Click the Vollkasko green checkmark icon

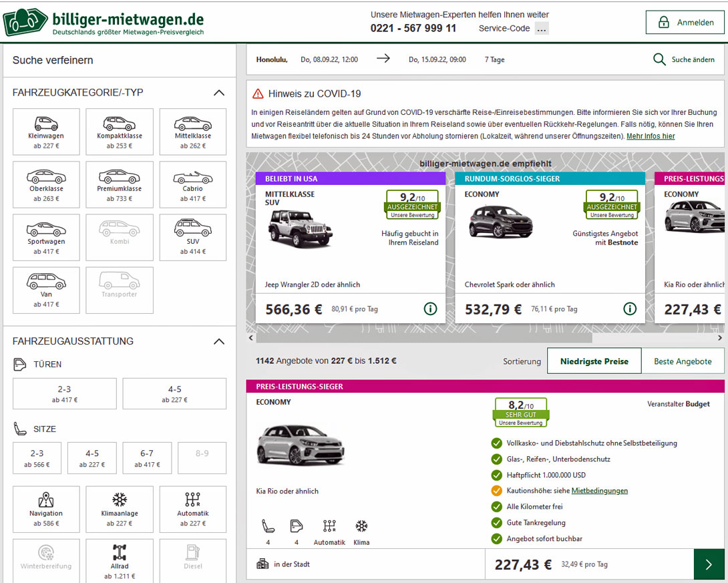pos(496,443)
